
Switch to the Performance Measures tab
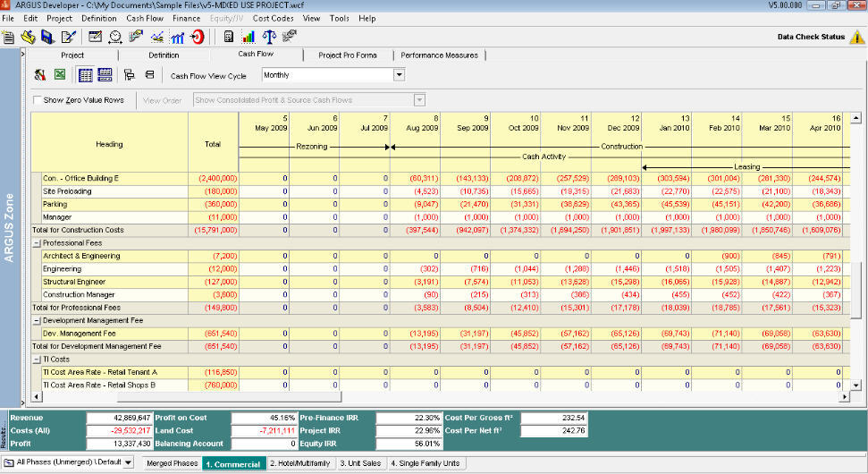coord(439,55)
